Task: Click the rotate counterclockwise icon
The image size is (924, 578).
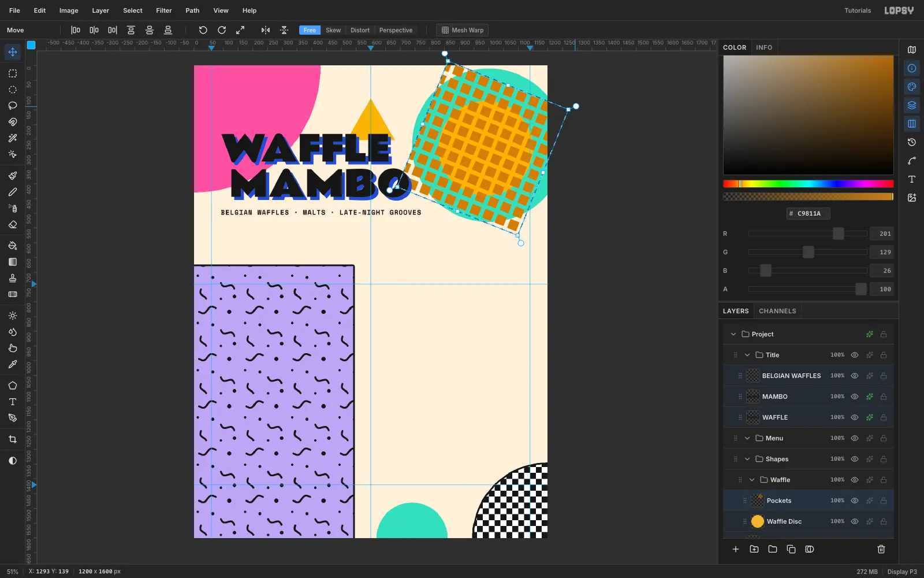Action: [203, 30]
